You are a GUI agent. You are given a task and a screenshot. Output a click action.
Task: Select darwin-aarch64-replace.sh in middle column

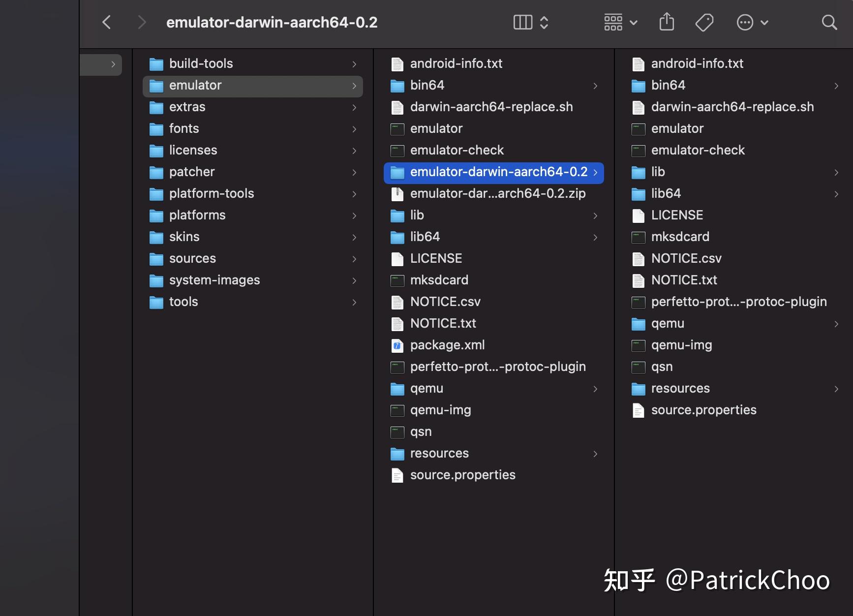[x=491, y=107]
